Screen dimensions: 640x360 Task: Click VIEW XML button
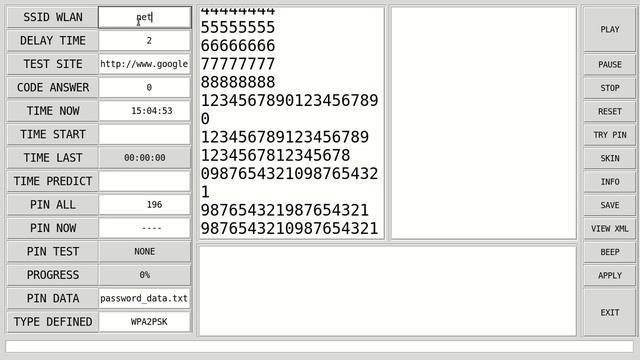click(609, 229)
